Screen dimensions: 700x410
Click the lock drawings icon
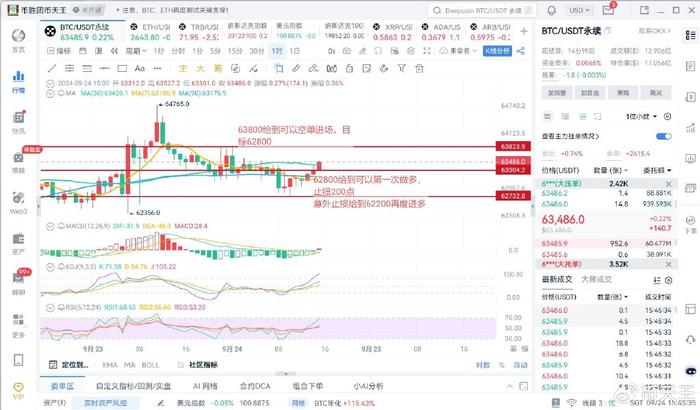tap(349, 68)
